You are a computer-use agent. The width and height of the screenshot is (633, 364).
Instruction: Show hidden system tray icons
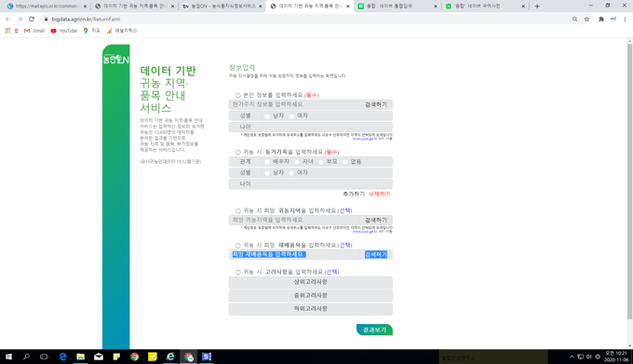[x=572, y=357]
